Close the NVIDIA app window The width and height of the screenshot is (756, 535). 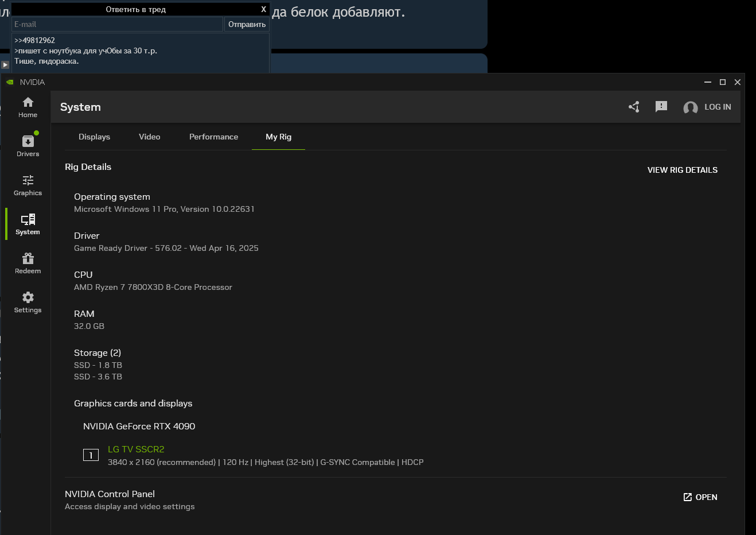click(738, 82)
